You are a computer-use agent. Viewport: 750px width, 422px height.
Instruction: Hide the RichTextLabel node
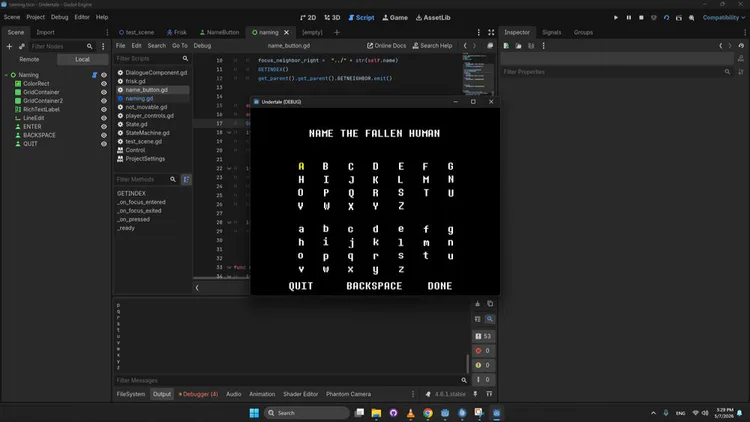104,110
